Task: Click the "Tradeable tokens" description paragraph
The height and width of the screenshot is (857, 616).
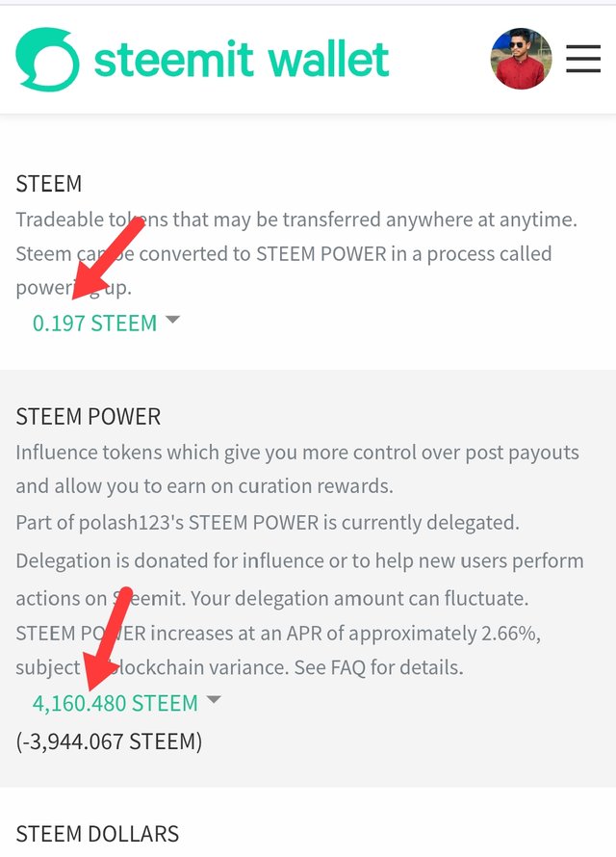Action: coord(296,253)
